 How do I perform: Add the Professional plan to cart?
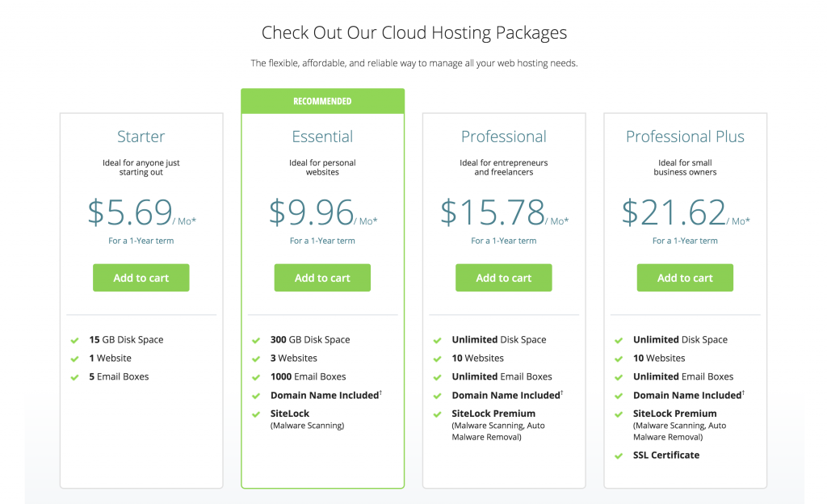[504, 278]
